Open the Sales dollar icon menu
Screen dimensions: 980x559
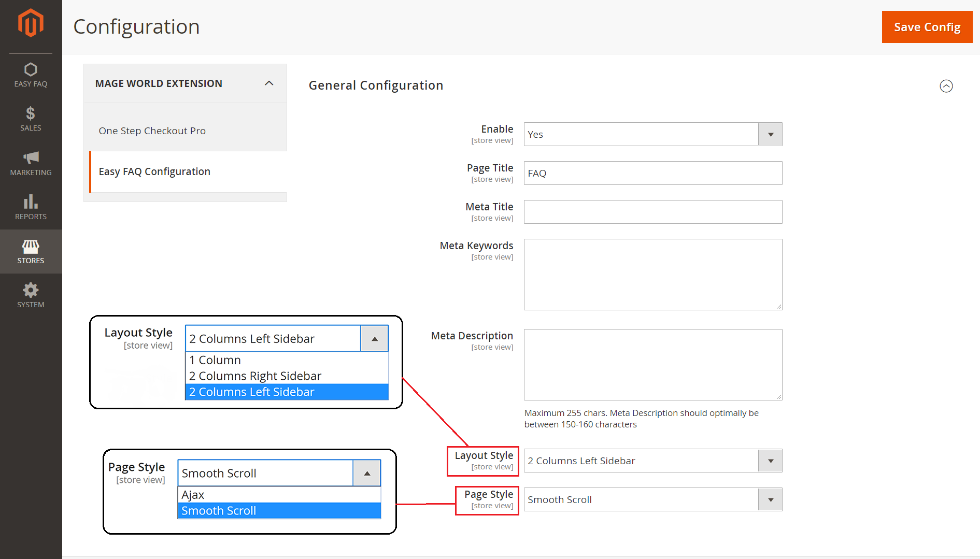click(31, 119)
